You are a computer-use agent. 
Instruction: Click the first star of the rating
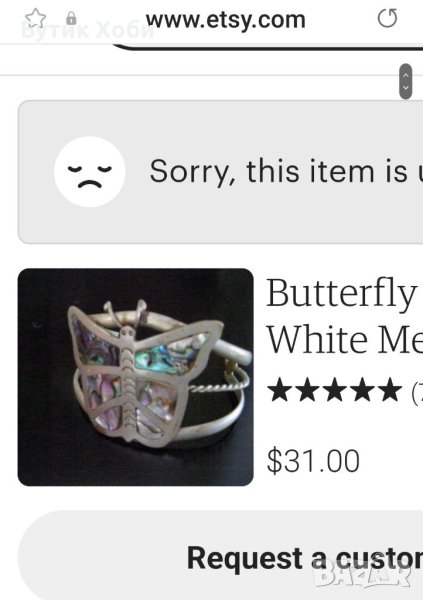[x=279, y=389]
